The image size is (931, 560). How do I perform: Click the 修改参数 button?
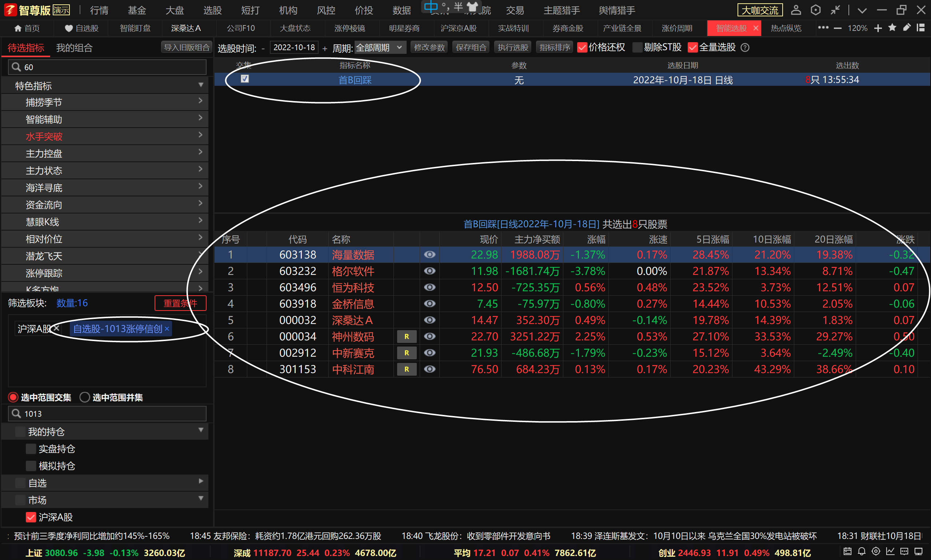pos(429,48)
